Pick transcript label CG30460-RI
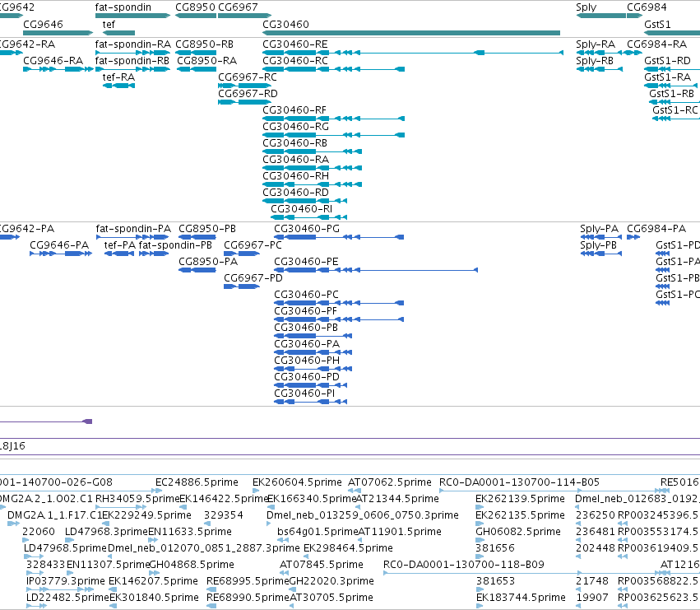The height and width of the screenshot is (610, 700). tap(301, 209)
